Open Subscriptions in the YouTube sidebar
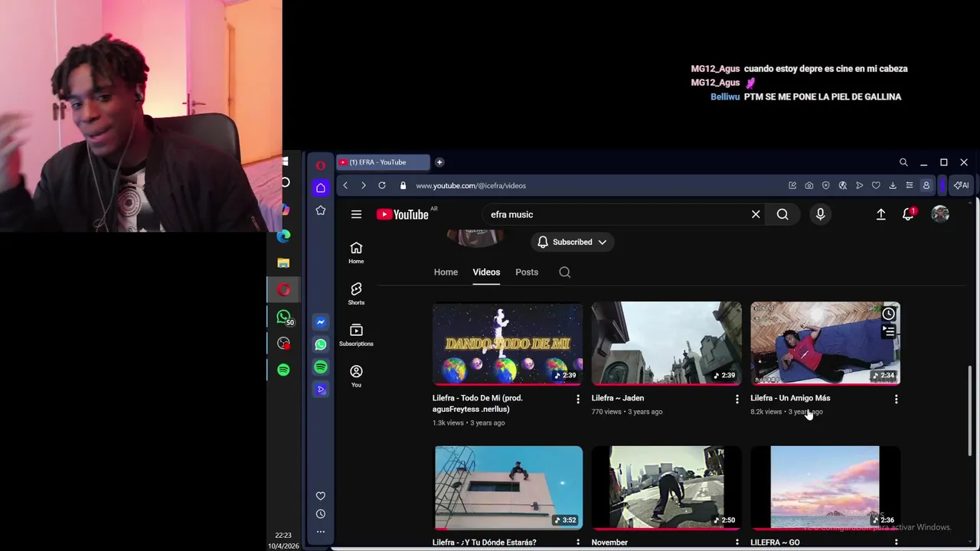 point(356,335)
